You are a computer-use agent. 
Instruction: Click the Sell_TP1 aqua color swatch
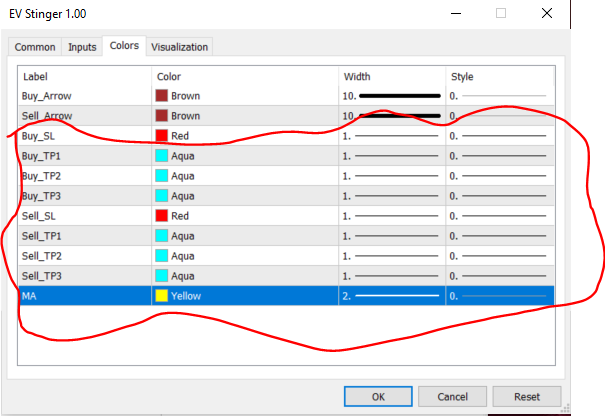tap(162, 236)
